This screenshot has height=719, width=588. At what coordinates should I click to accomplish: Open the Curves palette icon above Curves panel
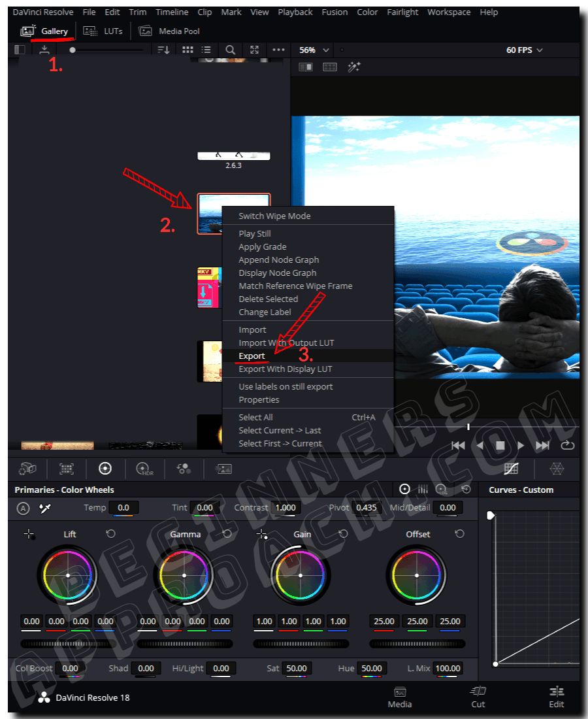[510, 469]
